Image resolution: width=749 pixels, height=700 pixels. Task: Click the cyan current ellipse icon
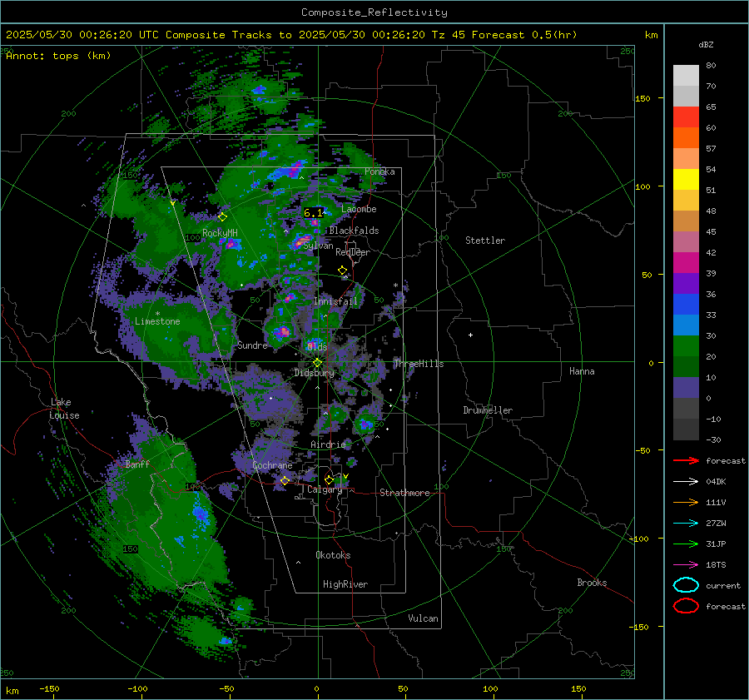[686, 585]
